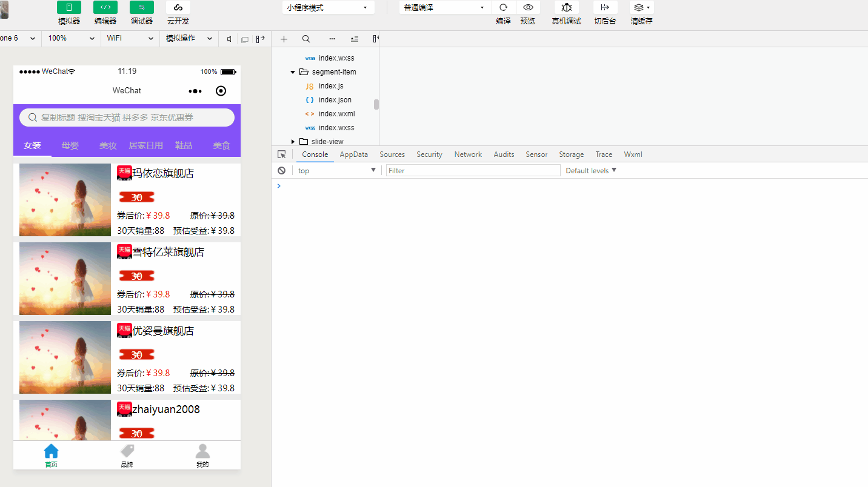Select the 品牌 tab in bottom navigation
Viewport: 868px width, 487px height.
127,454
